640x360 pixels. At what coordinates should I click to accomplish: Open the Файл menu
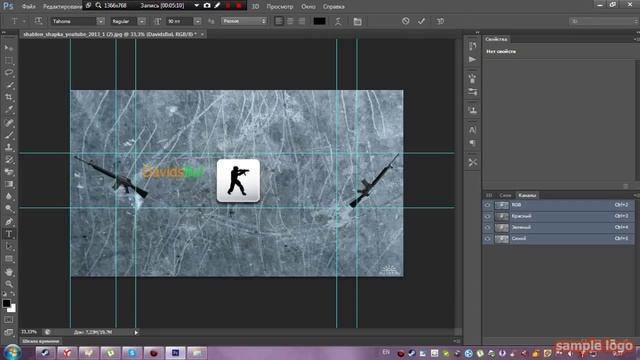click(x=28, y=7)
